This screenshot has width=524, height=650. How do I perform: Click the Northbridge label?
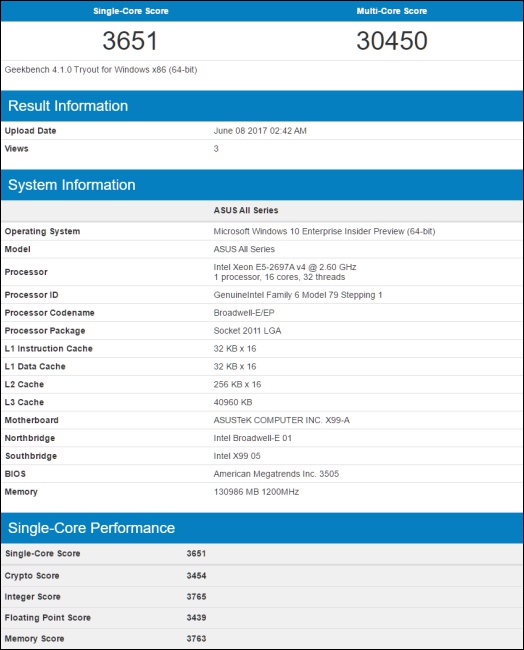point(30,438)
